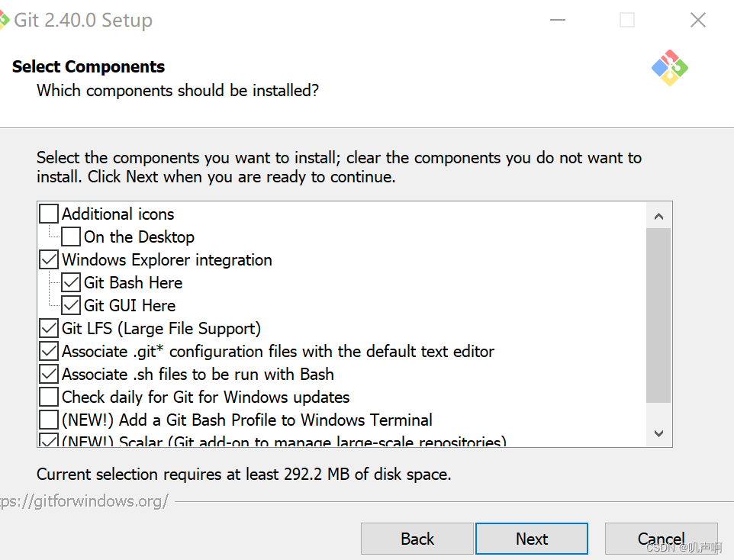Enable daily checks for Git updates

(48, 397)
